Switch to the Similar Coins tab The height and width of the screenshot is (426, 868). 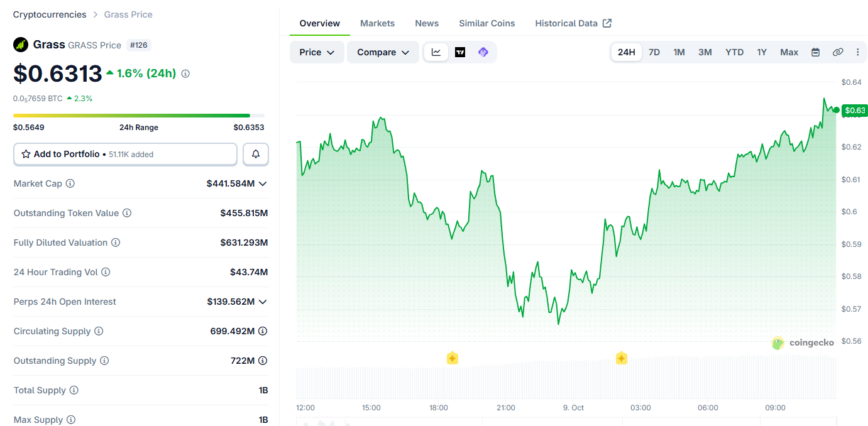pos(487,23)
